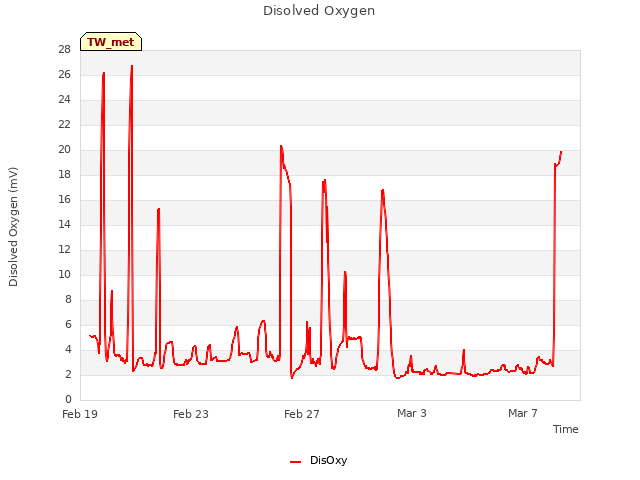640x480 pixels.
Task: Click the Mar 7 x-axis tick label
Action: click(x=523, y=413)
